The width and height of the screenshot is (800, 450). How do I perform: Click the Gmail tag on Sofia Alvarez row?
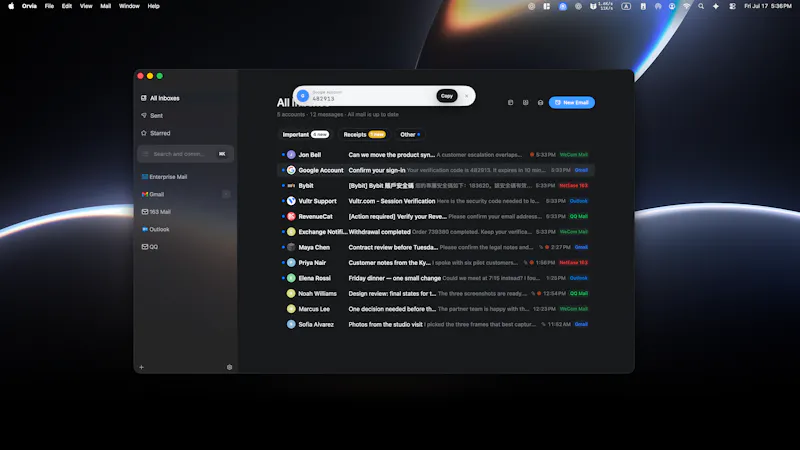point(581,324)
